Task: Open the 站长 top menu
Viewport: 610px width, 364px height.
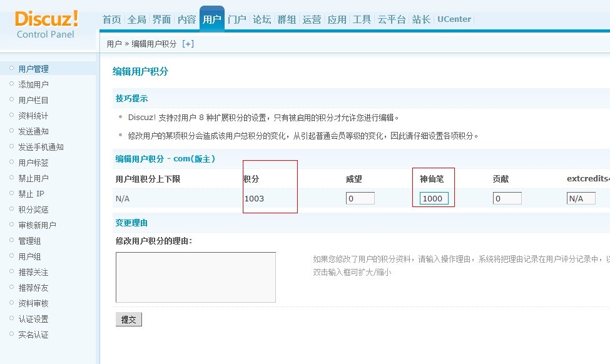Action: click(x=421, y=19)
